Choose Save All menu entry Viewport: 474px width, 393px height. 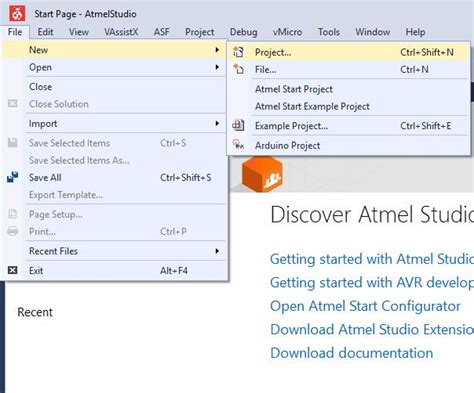115,177
